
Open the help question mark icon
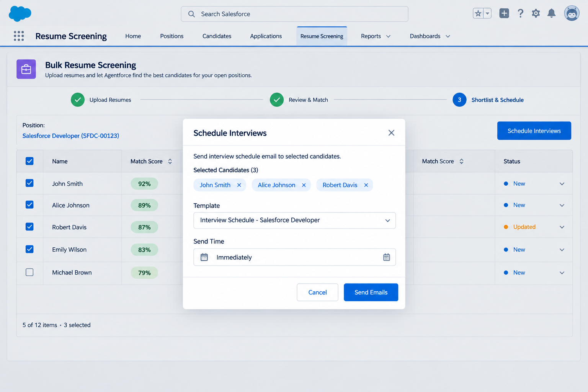(520, 13)
